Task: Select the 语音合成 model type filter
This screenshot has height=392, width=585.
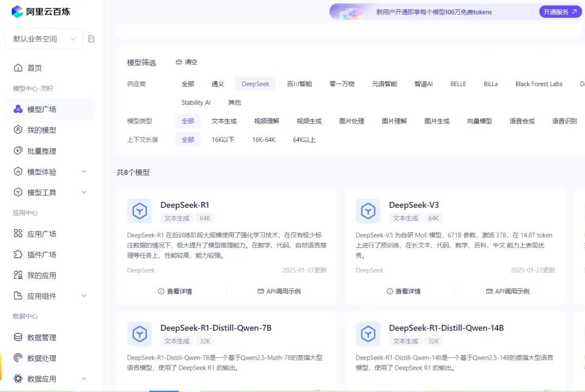Action: (522, 121)
